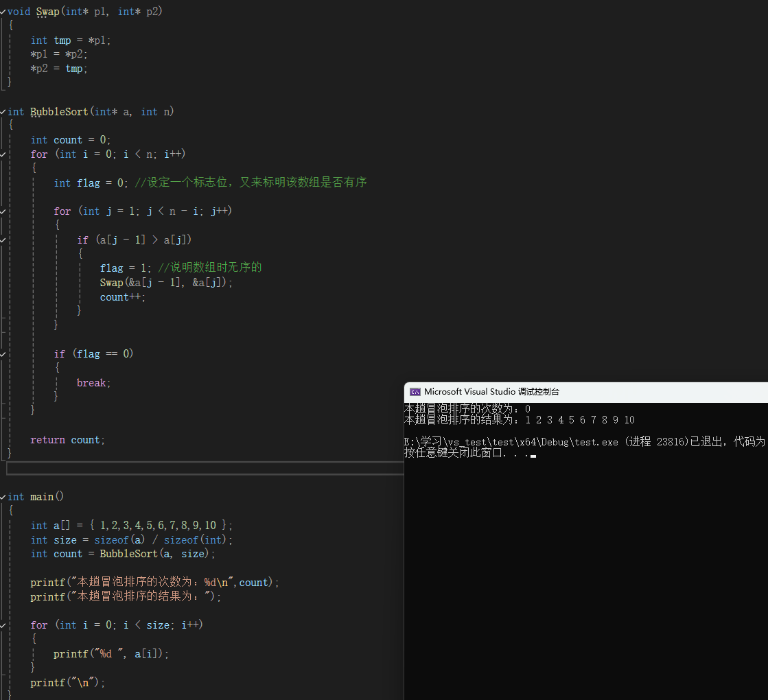Click the count++; statement
This screenshot has width=768, height=700.
(122, 297)
